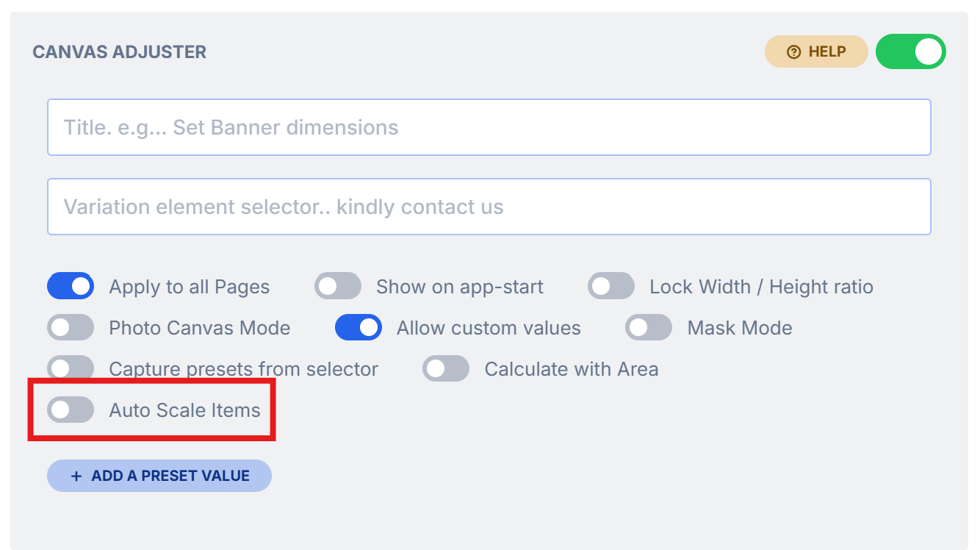Enable Lock Width / Height ratio switch
This screenshot has width=980, height=550.
(611, 286)
